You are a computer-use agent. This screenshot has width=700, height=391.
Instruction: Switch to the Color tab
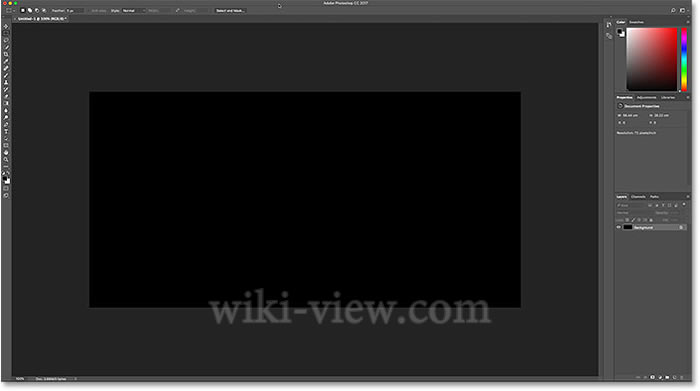click(x=621, y=22)
